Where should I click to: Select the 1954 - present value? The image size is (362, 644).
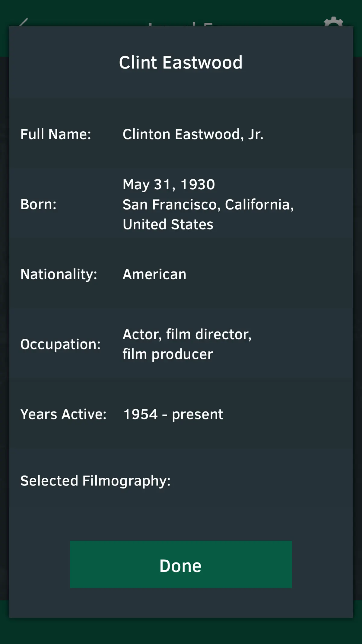point(173,414)
